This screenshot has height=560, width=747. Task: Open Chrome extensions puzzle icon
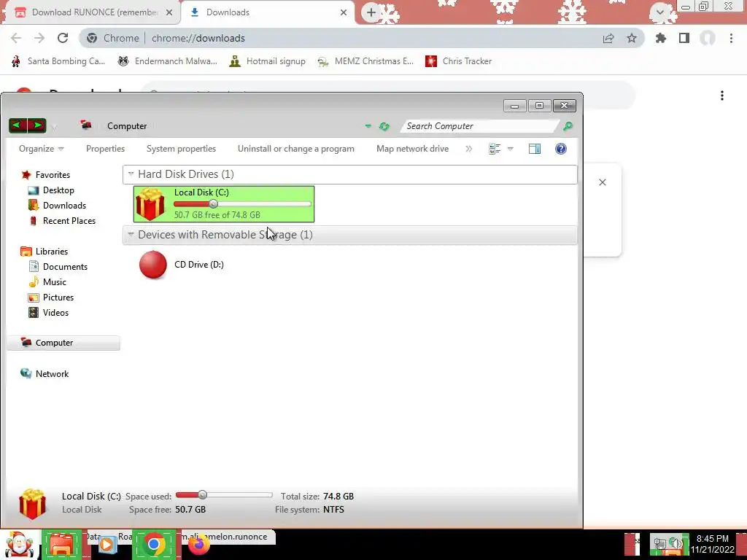tap(661, 38)
